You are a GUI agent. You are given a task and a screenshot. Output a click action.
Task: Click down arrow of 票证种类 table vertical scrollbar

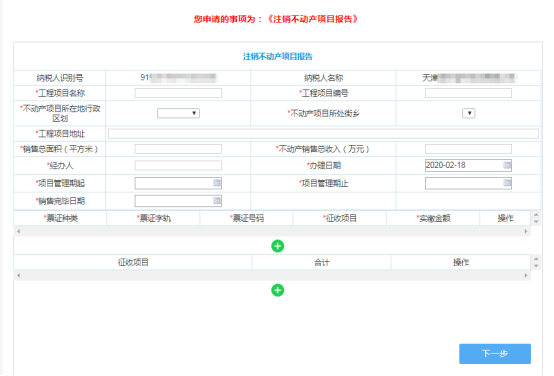click(x=536, y=222)
